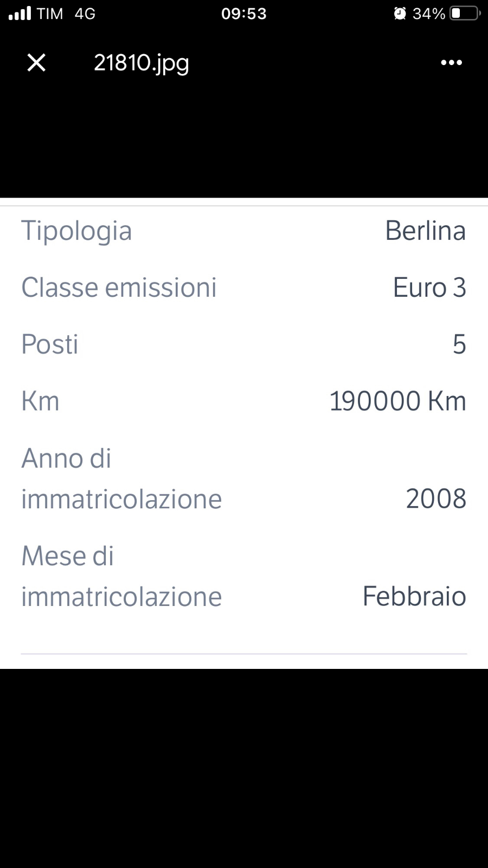Select the Berlina value

pos(425,231)
